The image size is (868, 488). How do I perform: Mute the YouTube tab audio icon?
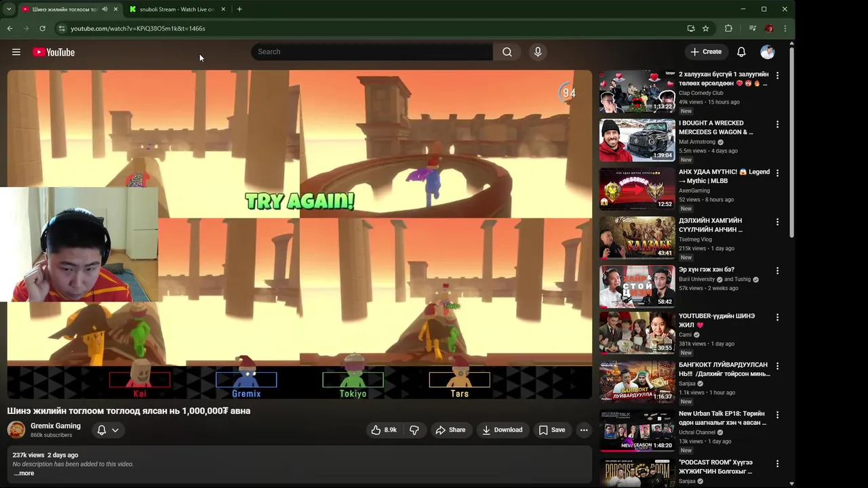click(x=104, y=9)
